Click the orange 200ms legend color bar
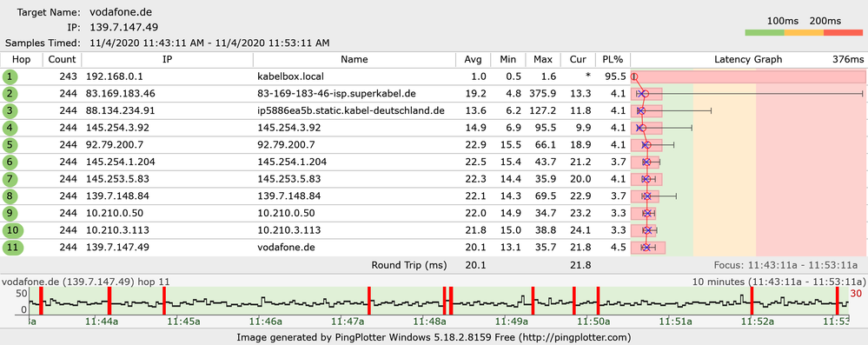 coord(804,33)
